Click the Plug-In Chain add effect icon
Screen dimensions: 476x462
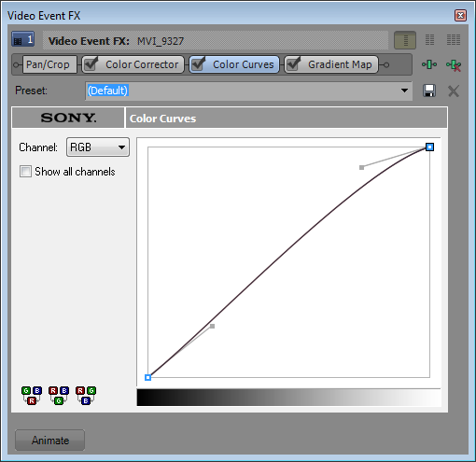(x=429, y=64)
